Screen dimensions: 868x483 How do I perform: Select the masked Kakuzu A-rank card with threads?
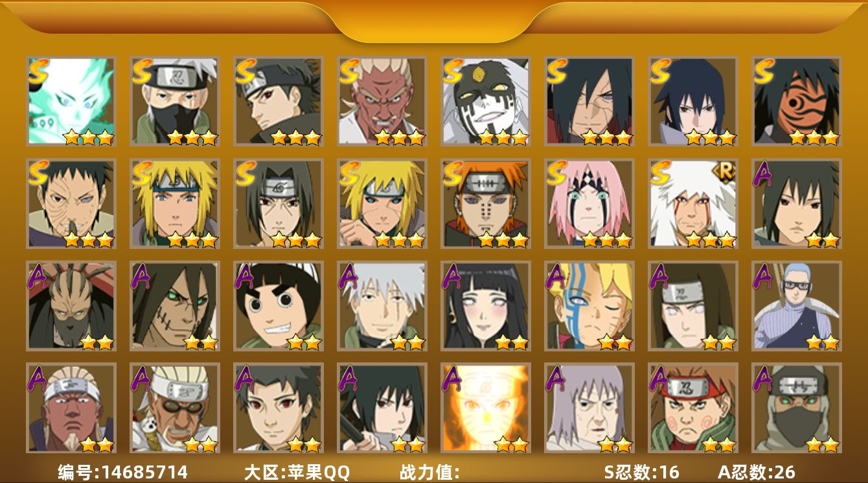point(71,306)
